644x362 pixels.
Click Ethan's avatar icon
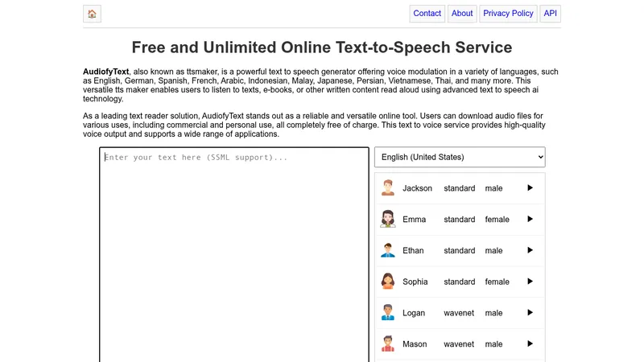(388, 250)
